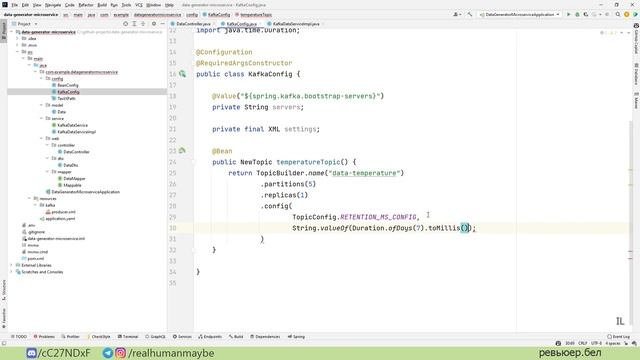Viewport: 640px width, 360px height.
Task: Open the JetBrains Space/toolbox icon
Action: (x=635, y=14)
